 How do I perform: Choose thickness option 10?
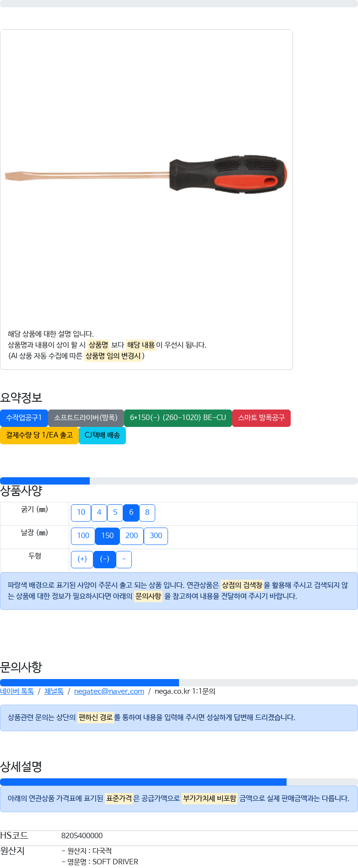coord(81,512)
